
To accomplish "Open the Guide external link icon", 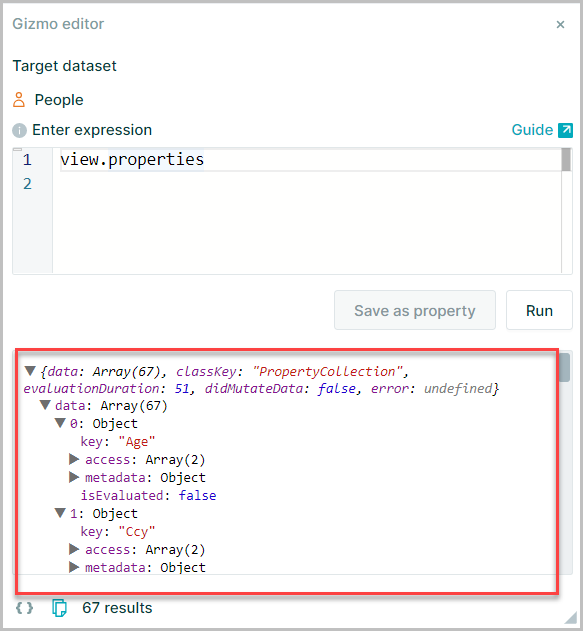I will pos(565,130).
